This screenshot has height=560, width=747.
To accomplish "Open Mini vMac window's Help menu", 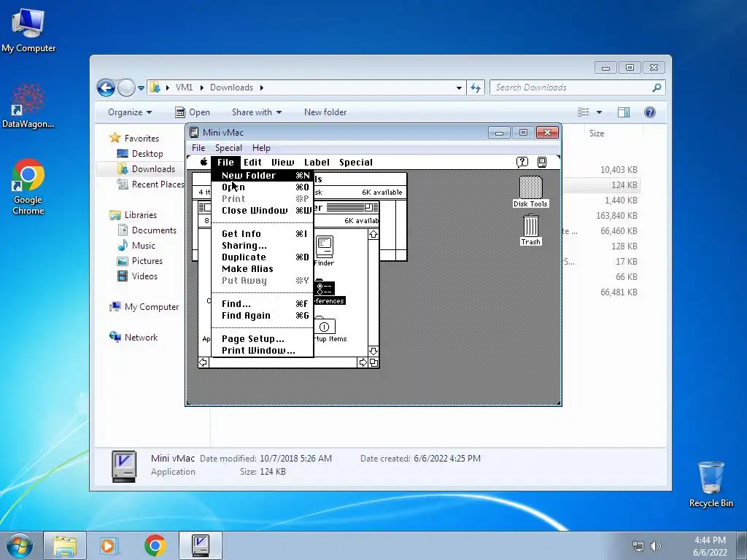I will pos(261,148).
